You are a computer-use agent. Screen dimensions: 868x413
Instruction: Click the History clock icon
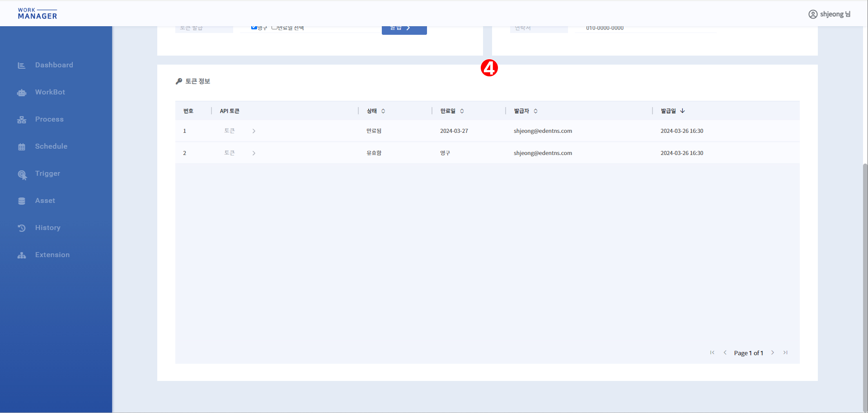(x=21, y=228)
